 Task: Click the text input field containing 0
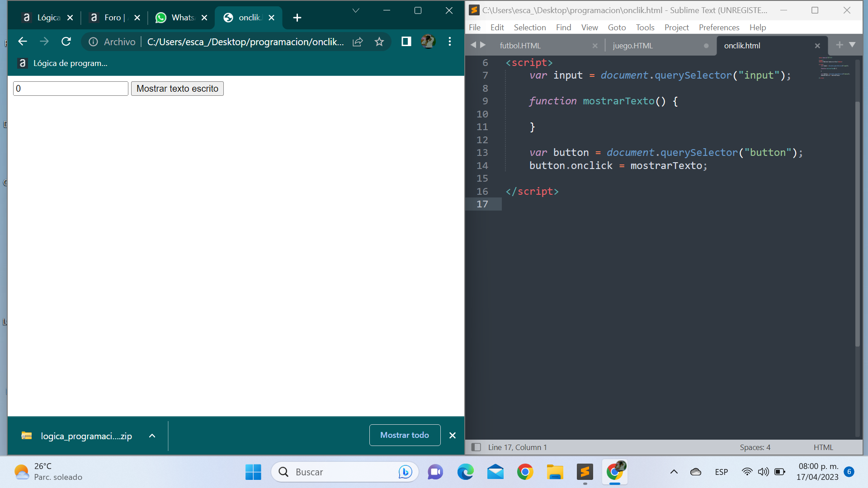[71, 89]
